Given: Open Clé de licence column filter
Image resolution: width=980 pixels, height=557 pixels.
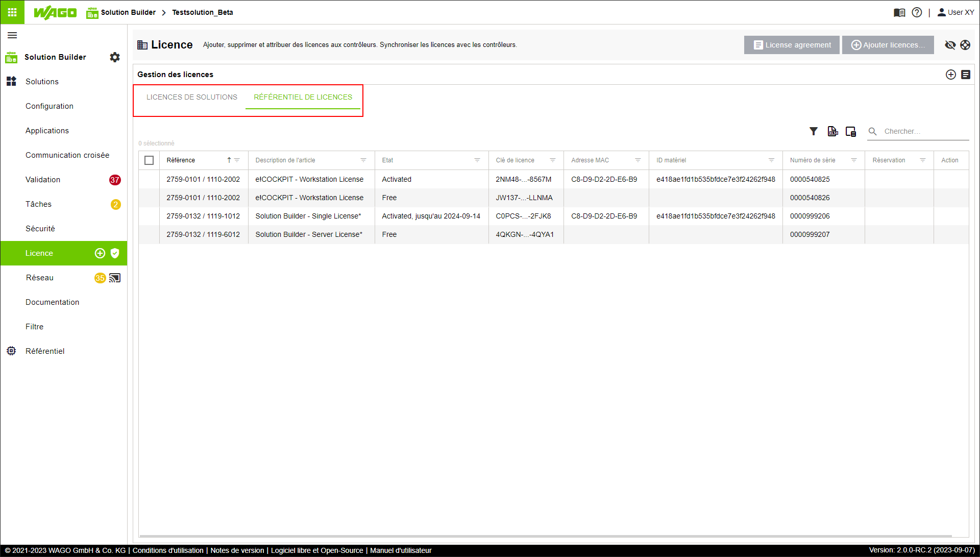Looking at the screenshot, I should point(552,160).
